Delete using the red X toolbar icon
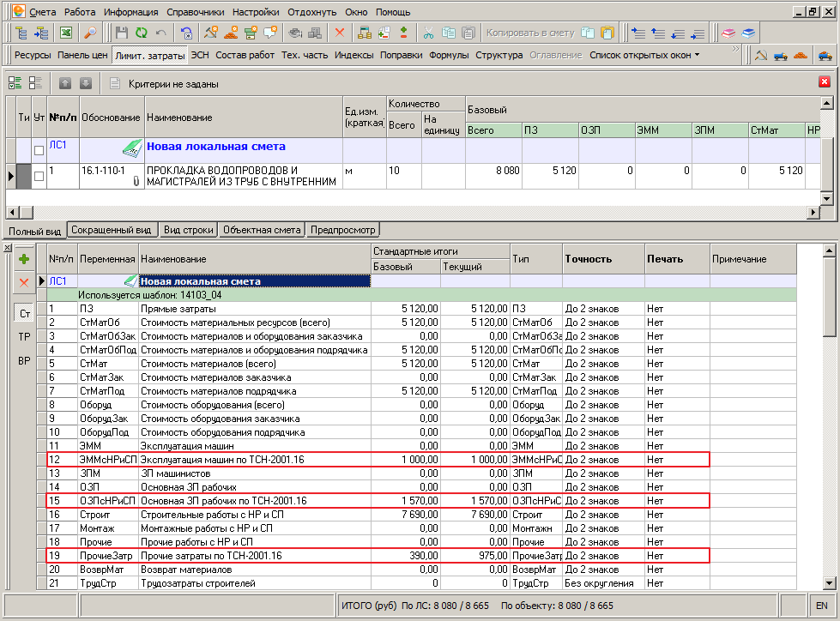This screenshot has height=621, width=840. point(340,33)
